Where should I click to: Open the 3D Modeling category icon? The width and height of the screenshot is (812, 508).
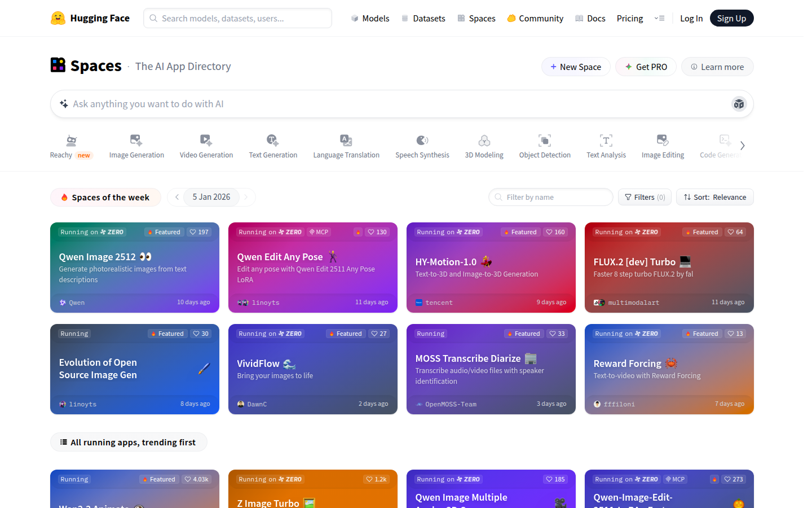[484, 140]
